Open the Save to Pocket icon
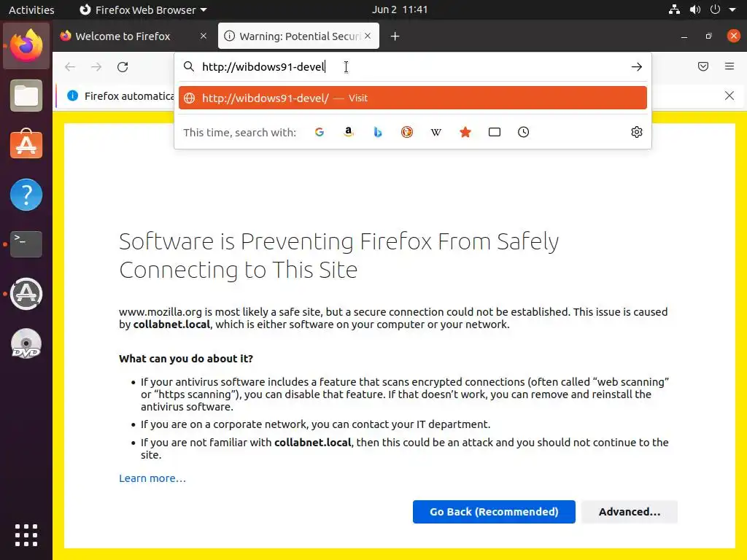Screen dimensions: 747x560 [x=703, y=67]
